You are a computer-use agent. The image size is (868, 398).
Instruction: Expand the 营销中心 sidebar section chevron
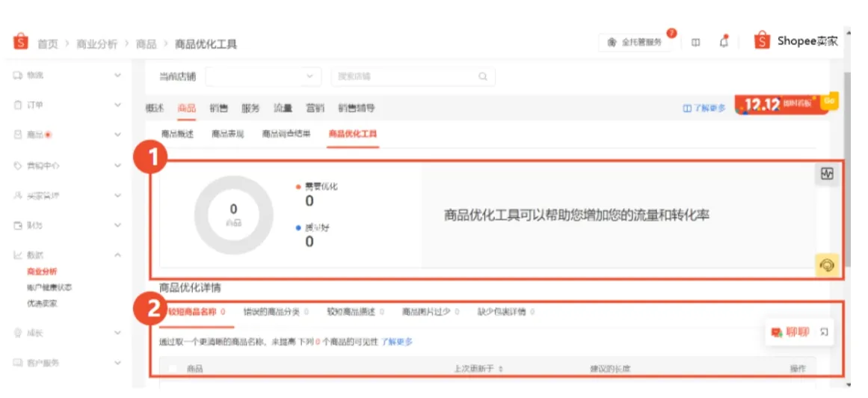coord(118,165)
